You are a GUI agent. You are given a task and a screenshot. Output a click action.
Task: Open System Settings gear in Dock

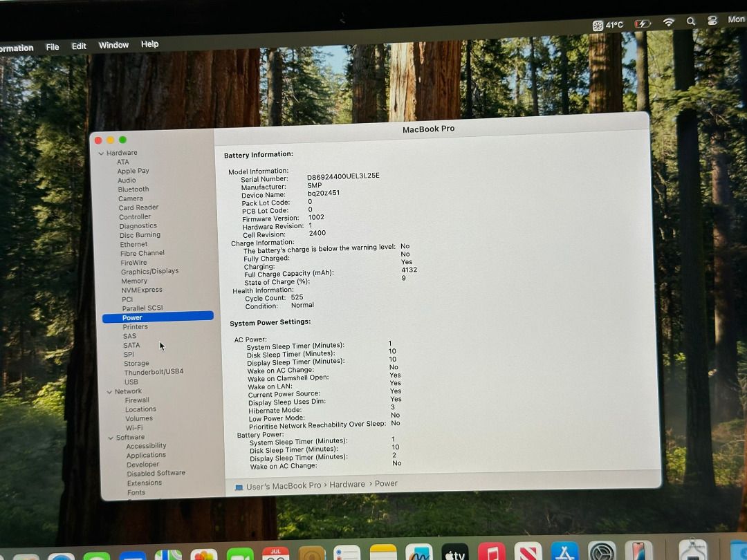point(602,552)
